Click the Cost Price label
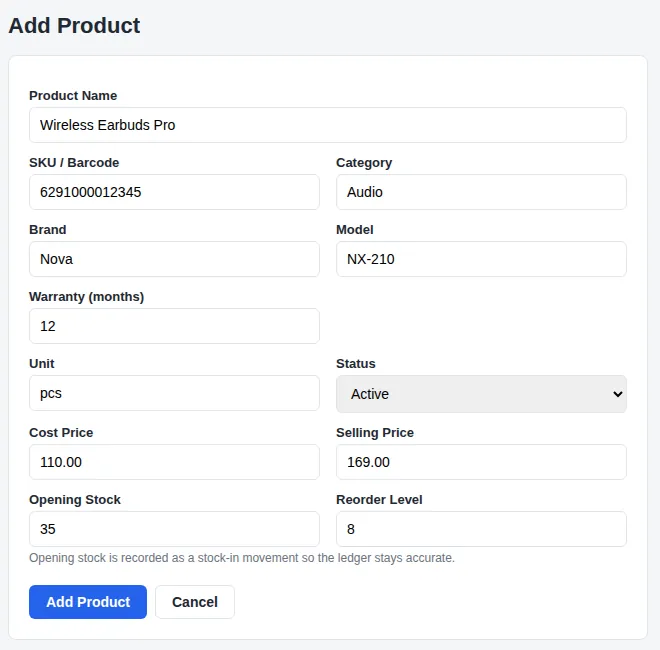This screenshot has height=650, width=660. coord(61,432)
